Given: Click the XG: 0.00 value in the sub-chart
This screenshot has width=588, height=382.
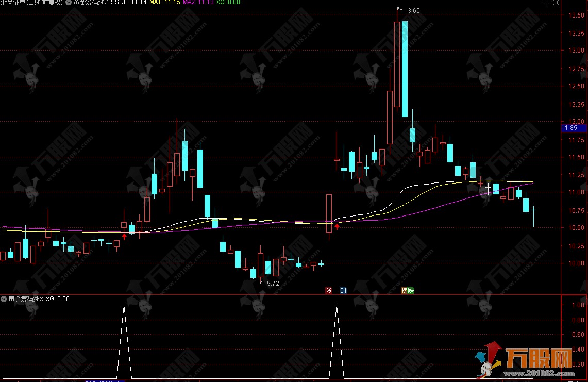Looking at the screenshot, I should [57, 299].
